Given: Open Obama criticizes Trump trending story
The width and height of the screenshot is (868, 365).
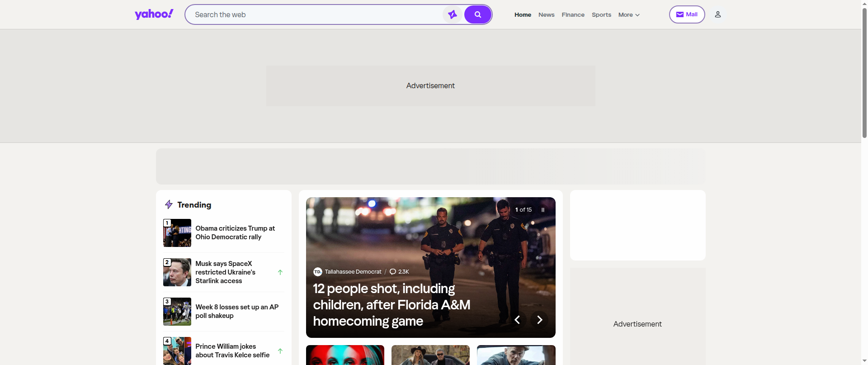Looking at the screenshot, I should 235,233.
